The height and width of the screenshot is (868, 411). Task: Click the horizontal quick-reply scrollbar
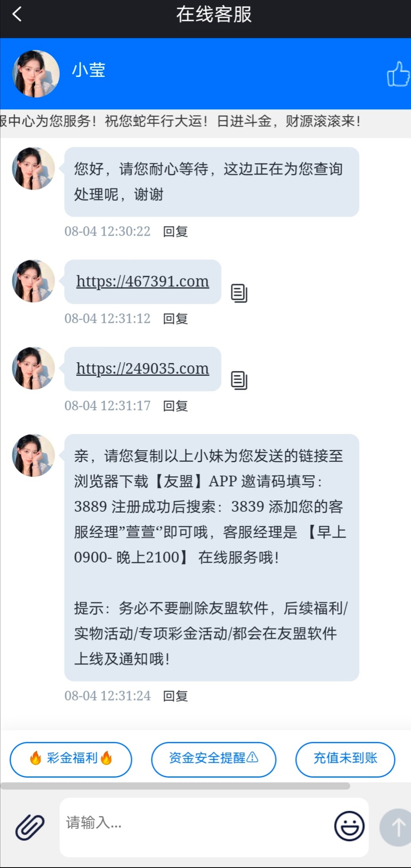point(175,786)
